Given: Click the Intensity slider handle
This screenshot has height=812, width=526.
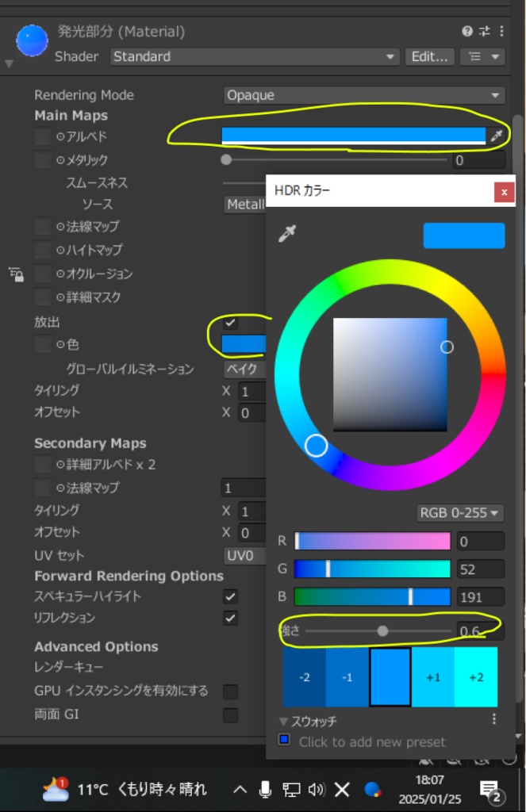Looking at the screenshot, I should pos(382,630).
